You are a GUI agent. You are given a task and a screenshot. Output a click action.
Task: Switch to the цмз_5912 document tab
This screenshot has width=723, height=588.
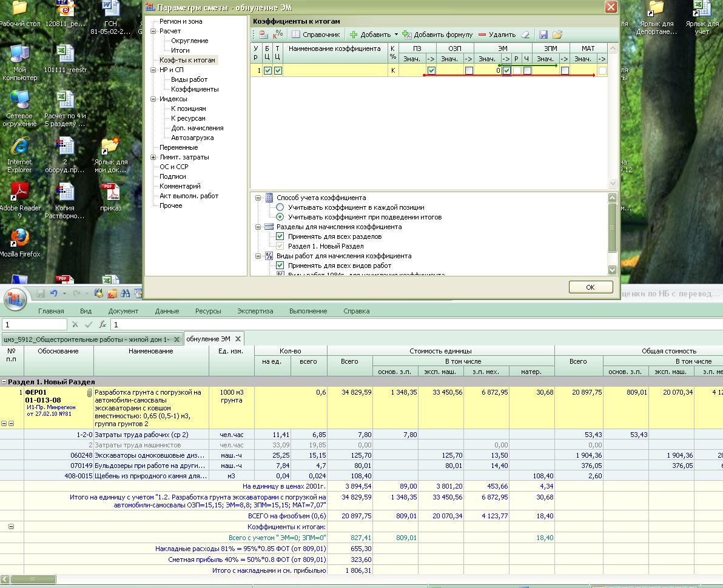[x=87, y=339]
